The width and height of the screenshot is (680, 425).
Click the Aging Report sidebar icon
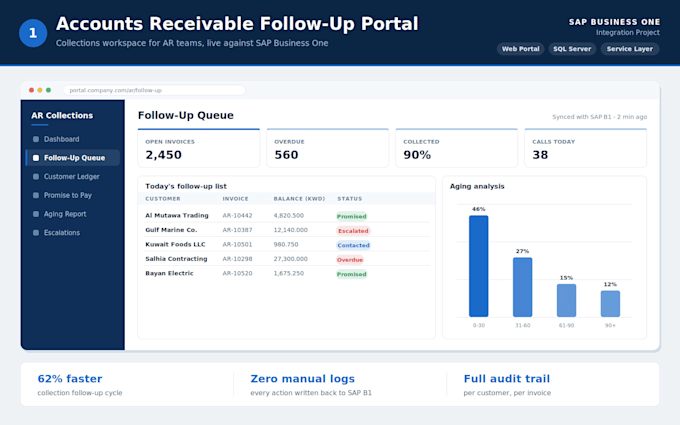tap(36, 214)
